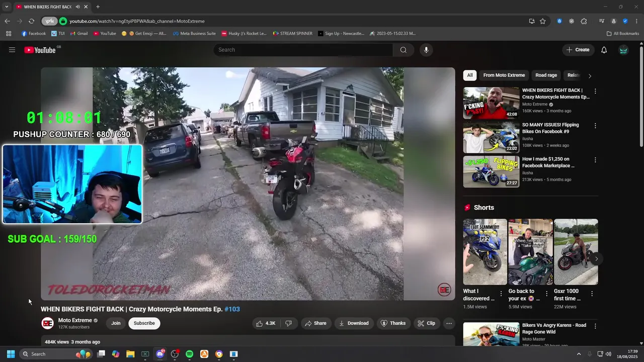
Task: Open the browser profile icon
Action: tap(614, 21)
